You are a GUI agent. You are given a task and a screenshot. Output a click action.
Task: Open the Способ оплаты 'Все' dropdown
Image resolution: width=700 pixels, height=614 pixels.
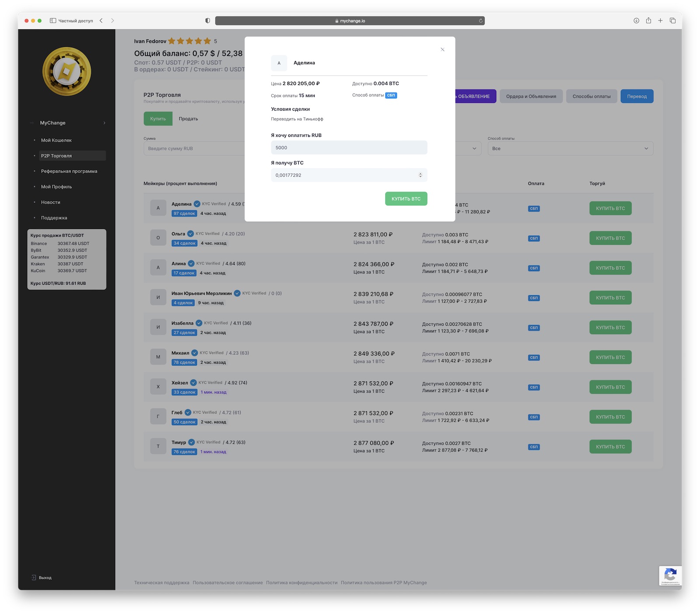(x=570, y=149)
